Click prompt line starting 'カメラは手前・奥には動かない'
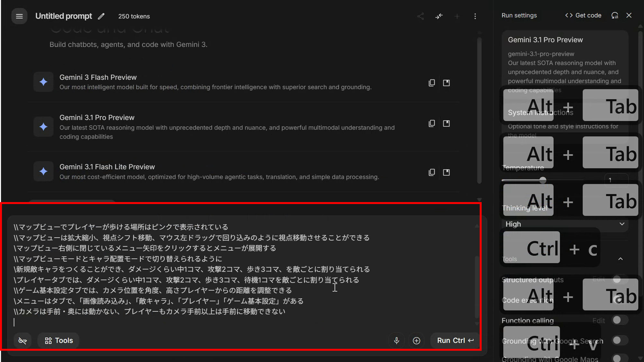644x362 pixels. coord(150,311)
